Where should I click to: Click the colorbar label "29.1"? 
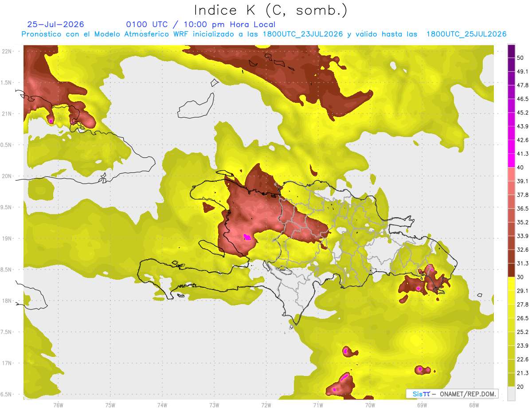[522, 291]
